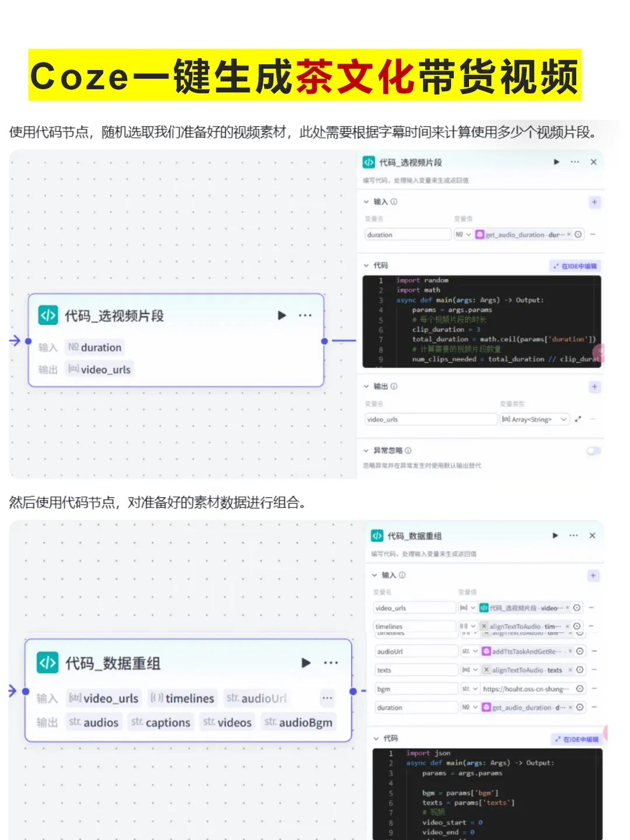Remove duration input row in 代码_选视频片段 panel

coord(593,235)
